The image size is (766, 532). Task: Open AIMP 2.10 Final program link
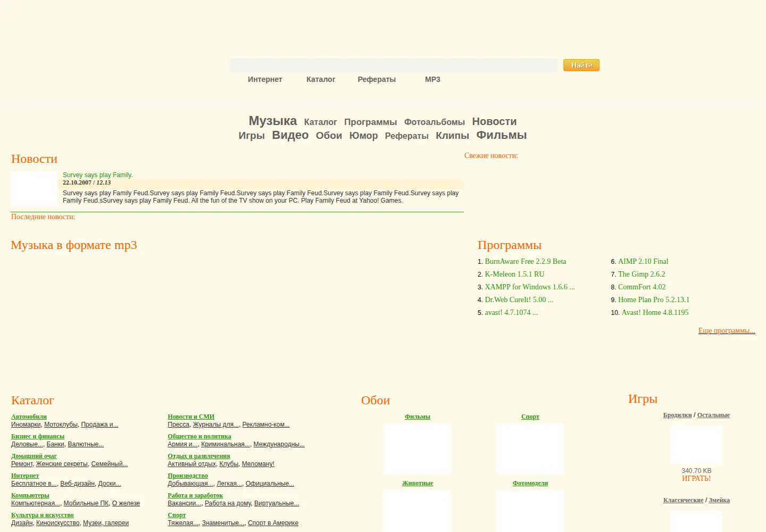[643, 261]
